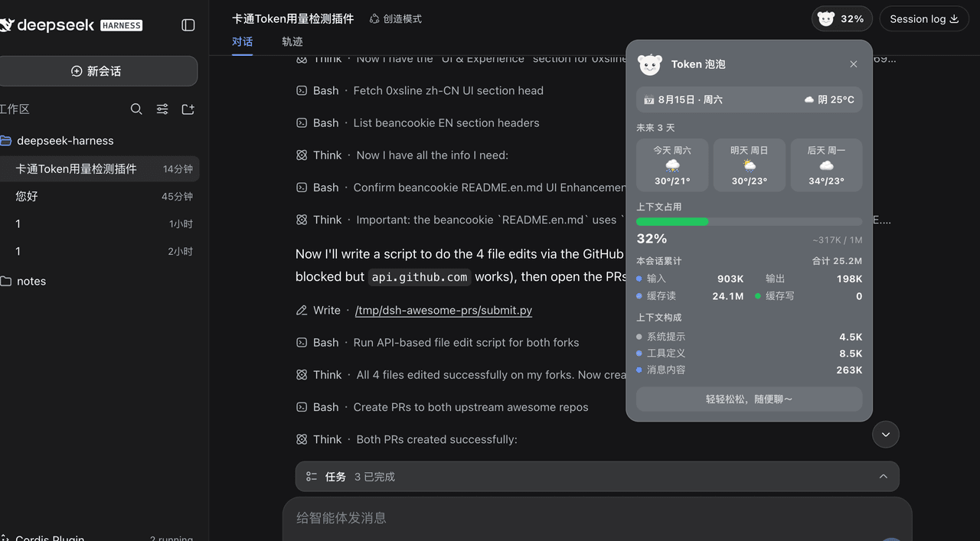Click terminal icon for Fetch 0xsline row

click(302, 90)
